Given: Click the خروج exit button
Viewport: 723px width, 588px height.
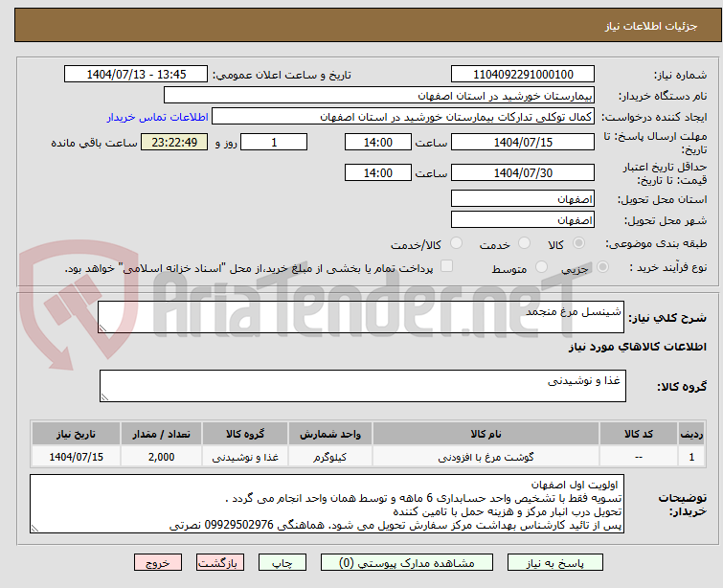Looking at the screenshot, I should (158, 563).
